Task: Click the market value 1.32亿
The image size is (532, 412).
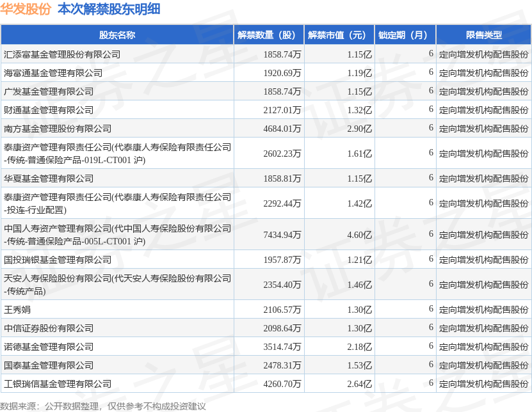Action: click(x=360, y=110)
